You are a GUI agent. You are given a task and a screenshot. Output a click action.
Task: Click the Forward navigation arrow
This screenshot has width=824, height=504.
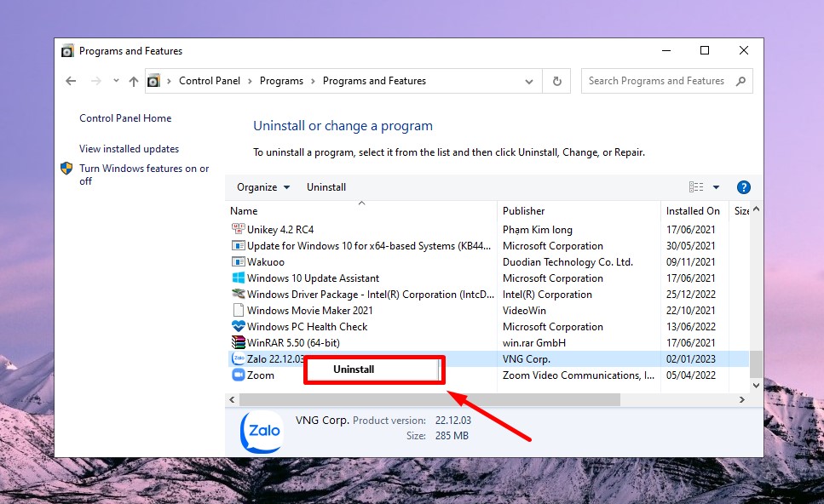click(95, 81)
